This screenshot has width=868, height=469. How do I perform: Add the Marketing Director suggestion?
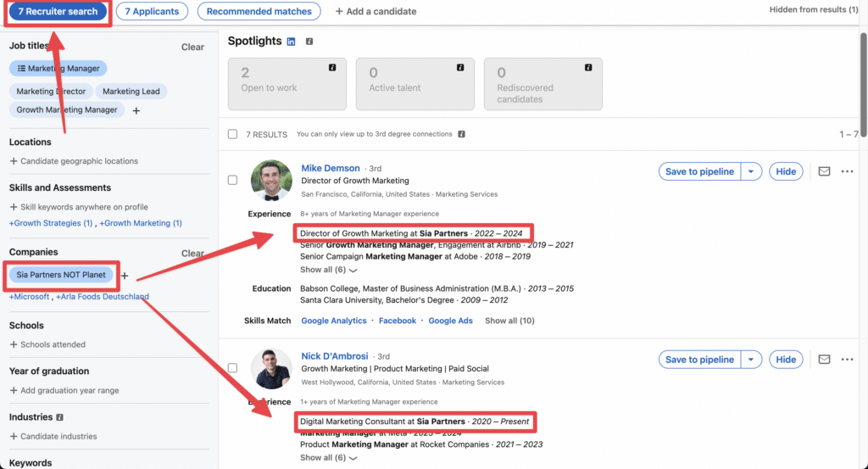click(x=51, y=92)
